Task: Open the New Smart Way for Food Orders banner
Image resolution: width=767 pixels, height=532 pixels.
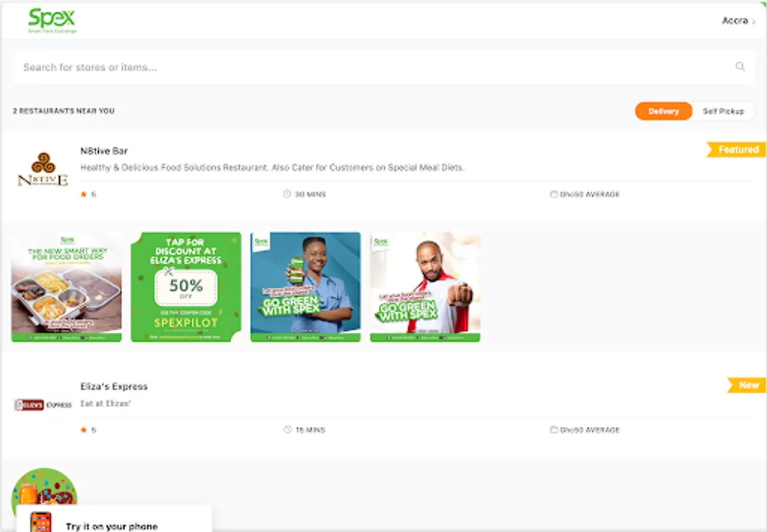Action: pos(66,287)
